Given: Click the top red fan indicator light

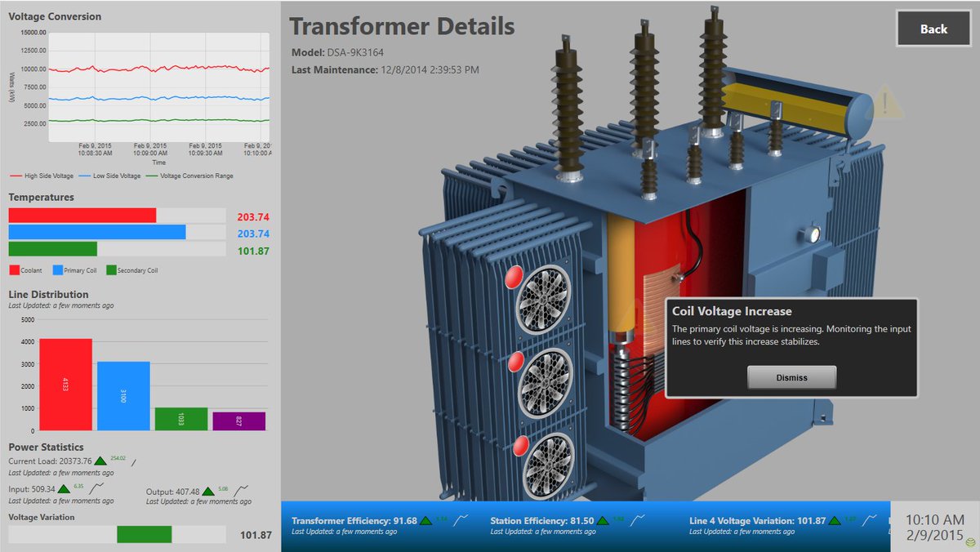Looking at the screenshot, I should 514,277.
